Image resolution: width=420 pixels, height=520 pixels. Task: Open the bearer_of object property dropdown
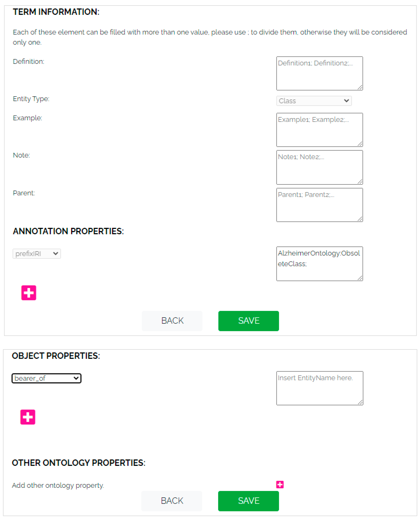click(x=46, y=378)
